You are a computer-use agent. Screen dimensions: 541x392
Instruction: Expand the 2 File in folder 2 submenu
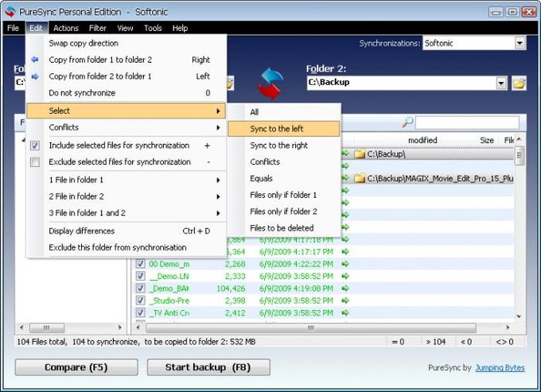click(126, 196)
